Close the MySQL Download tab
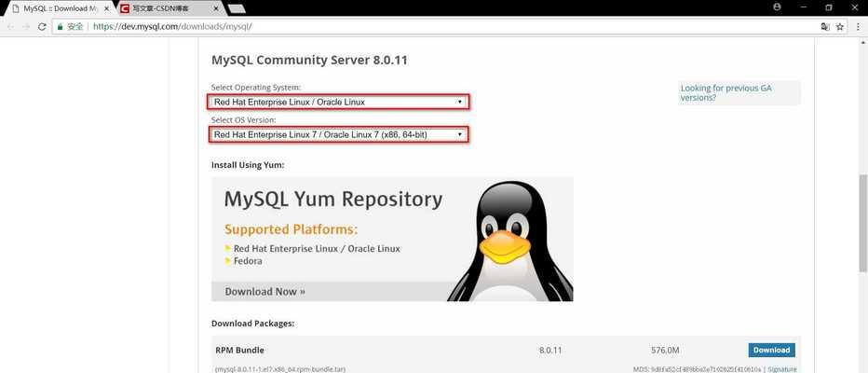The width and height of the screenshot is (868, 373). tap(107, 9)
